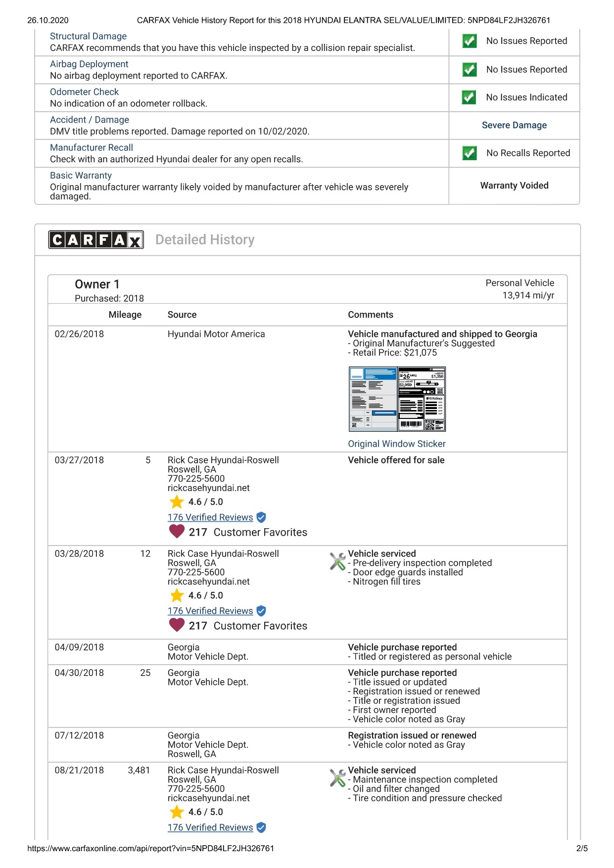Click the Odometer Check green check icon

tap(469, 97)
